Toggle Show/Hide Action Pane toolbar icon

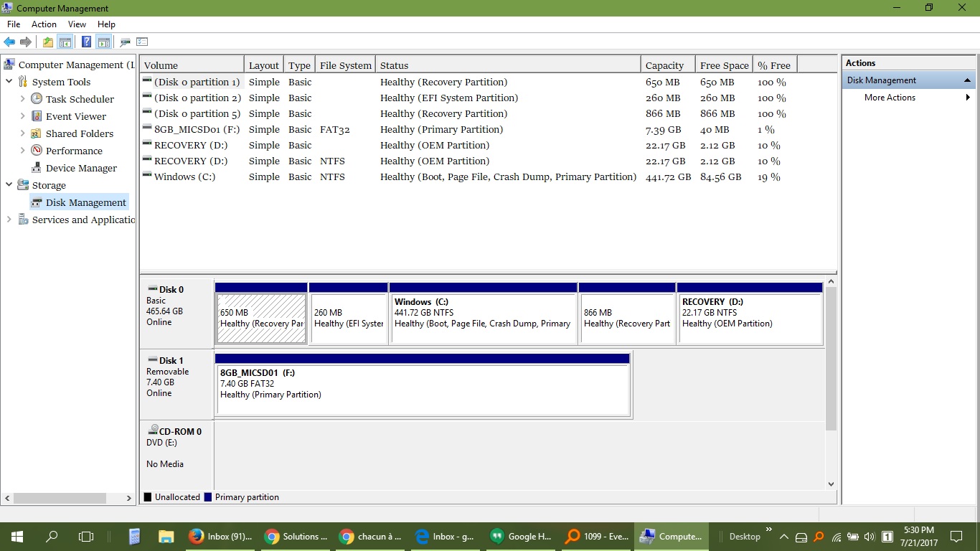point(103,42)
